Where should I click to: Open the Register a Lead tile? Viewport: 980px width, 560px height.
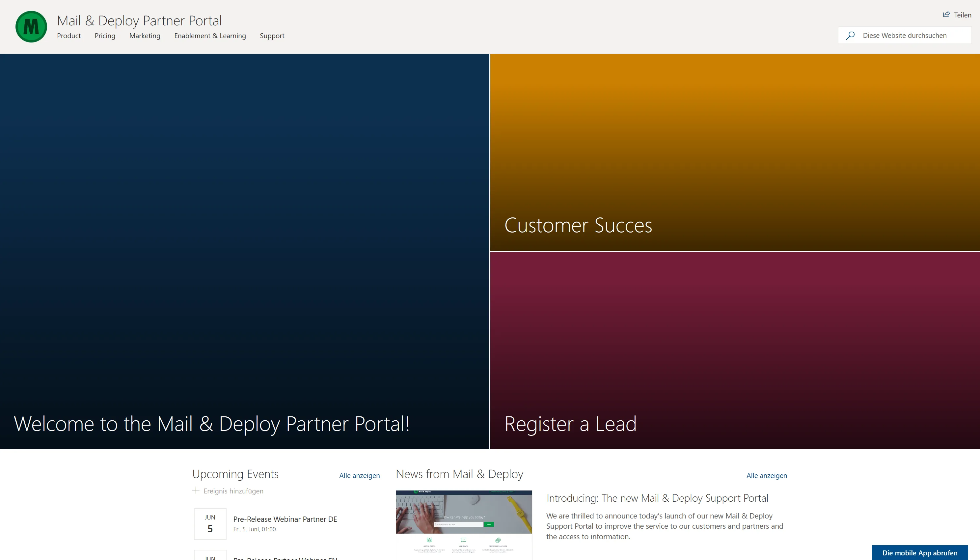pos(735,351)
